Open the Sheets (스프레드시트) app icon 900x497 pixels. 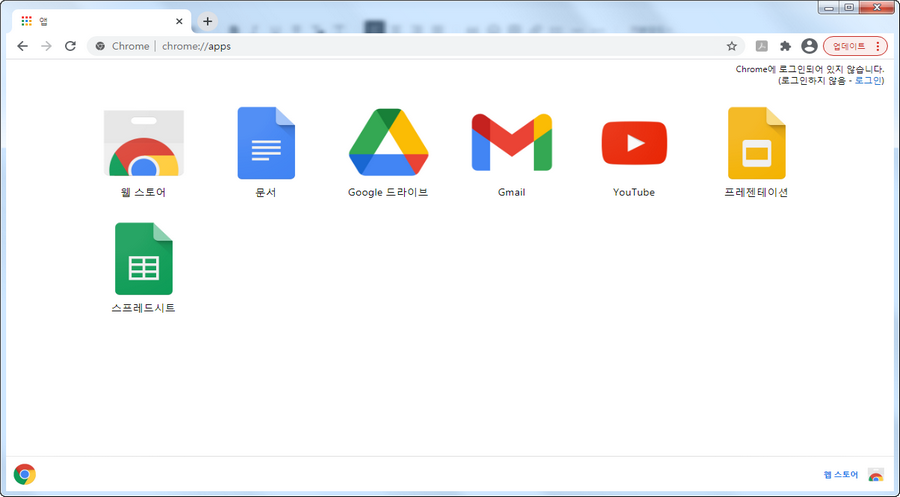(x=143, y=258)
